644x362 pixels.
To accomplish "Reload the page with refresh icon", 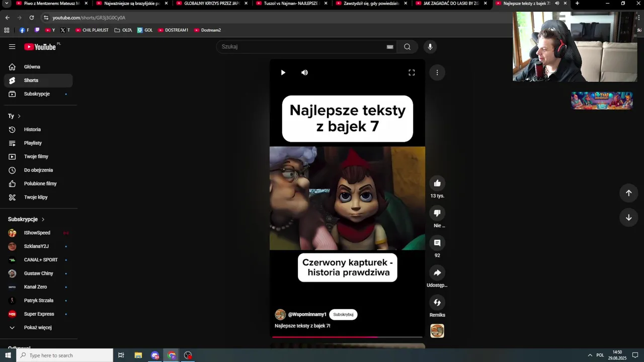I will pyautogui.click(x=31, y=18).
